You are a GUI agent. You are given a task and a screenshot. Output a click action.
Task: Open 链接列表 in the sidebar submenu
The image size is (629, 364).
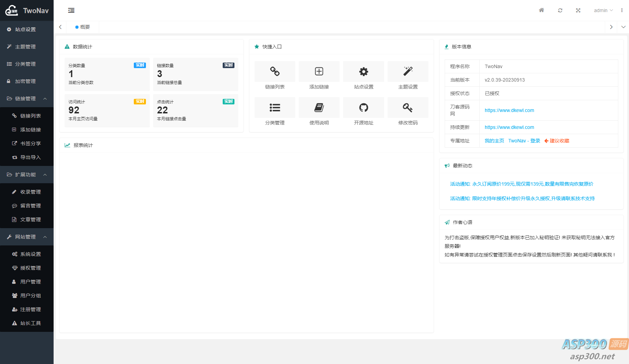point(27,116)
